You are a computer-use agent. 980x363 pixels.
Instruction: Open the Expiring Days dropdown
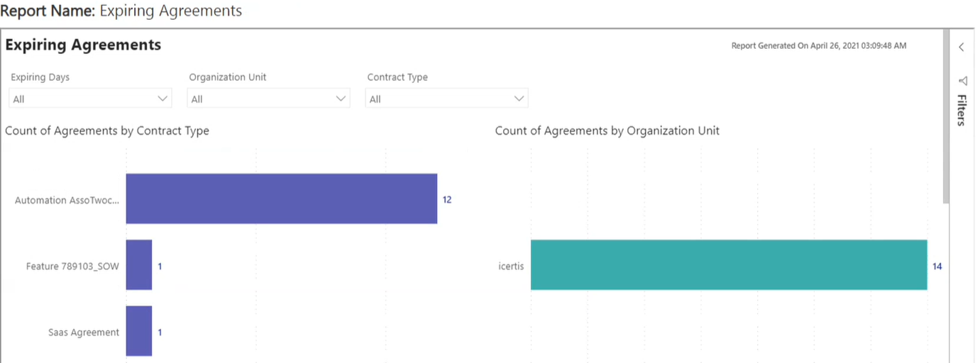pyautogui.click(x=90, y=99)
